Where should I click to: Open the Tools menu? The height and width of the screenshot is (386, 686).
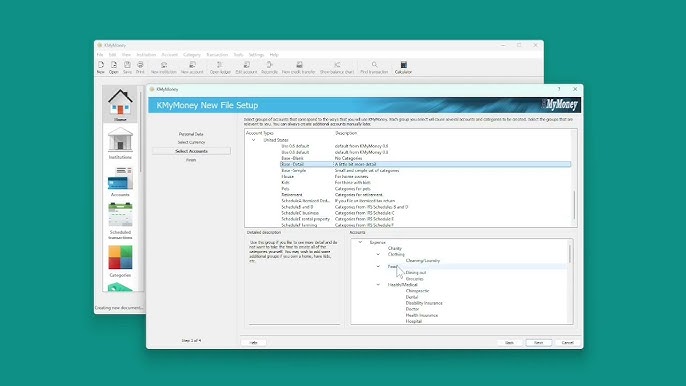coord(238,55)
